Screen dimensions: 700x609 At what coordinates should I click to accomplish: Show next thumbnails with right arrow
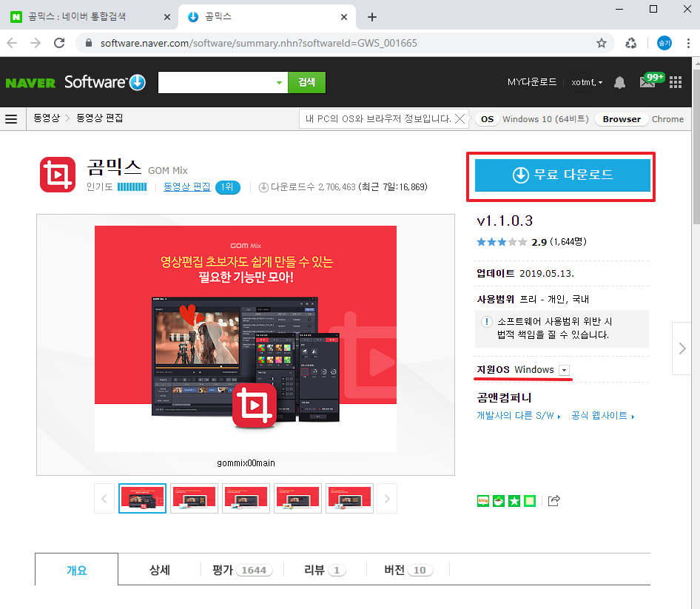click(x=387, y=498)
